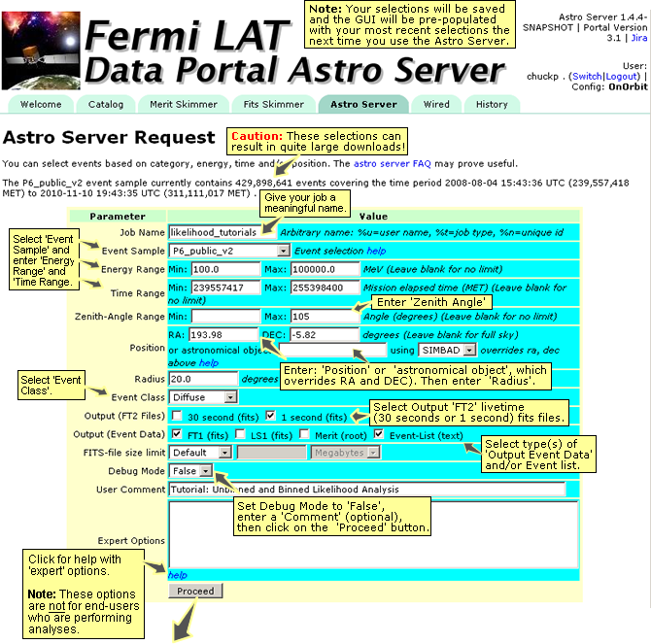Click the Expert Options text area
The height and width of the screenshot is (644, 651).
pos(373,534)
